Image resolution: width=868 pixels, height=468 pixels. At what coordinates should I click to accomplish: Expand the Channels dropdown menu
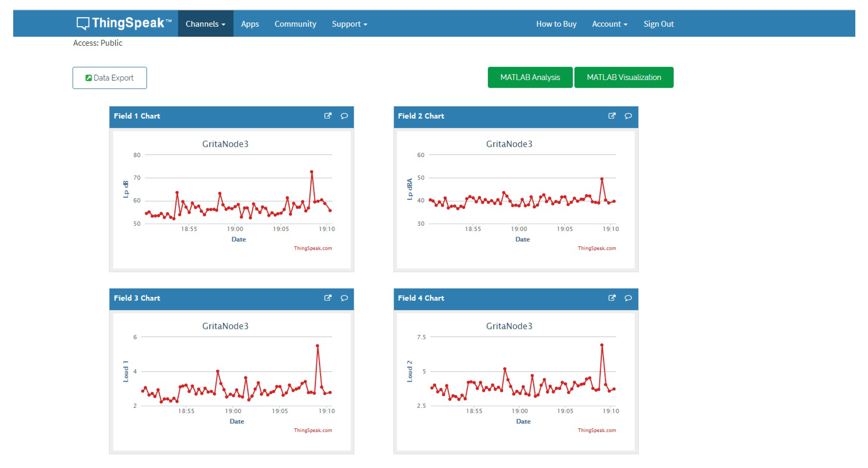point(205,24)
